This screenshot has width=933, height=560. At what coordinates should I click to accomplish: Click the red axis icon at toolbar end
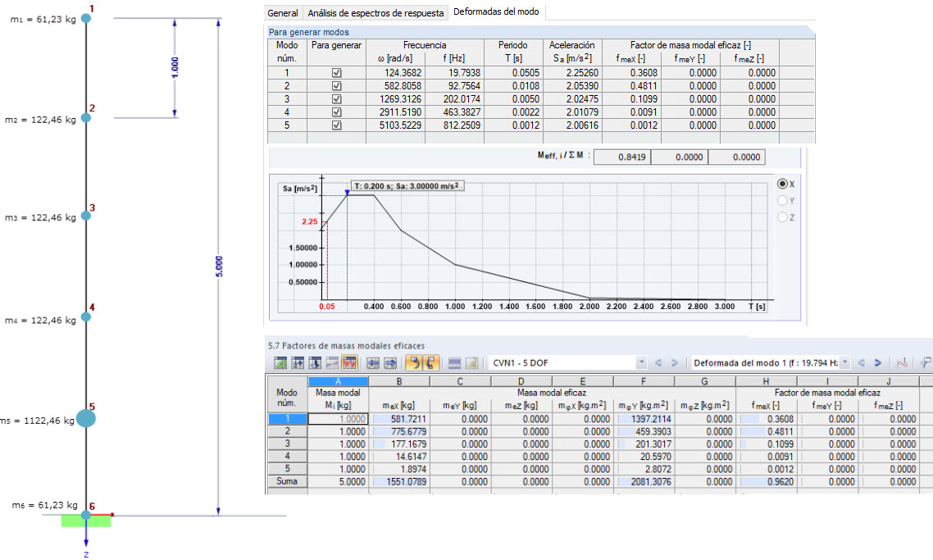(x=902, y=362)
